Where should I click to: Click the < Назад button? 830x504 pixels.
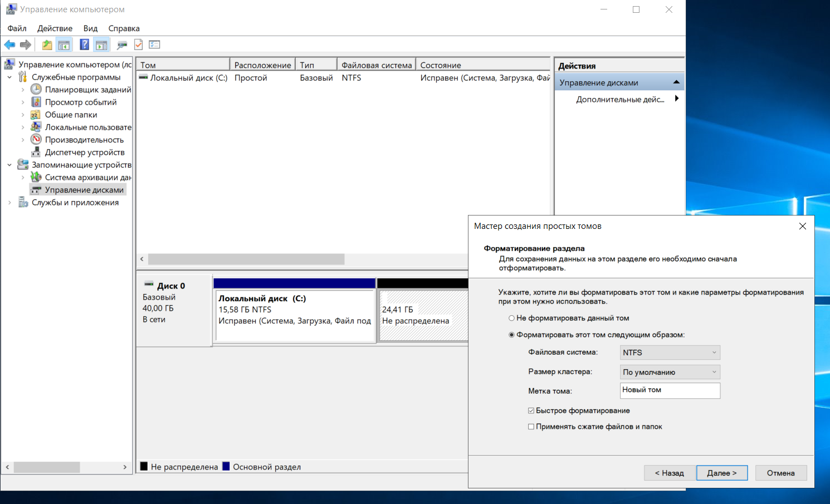(x=670, y=473)
